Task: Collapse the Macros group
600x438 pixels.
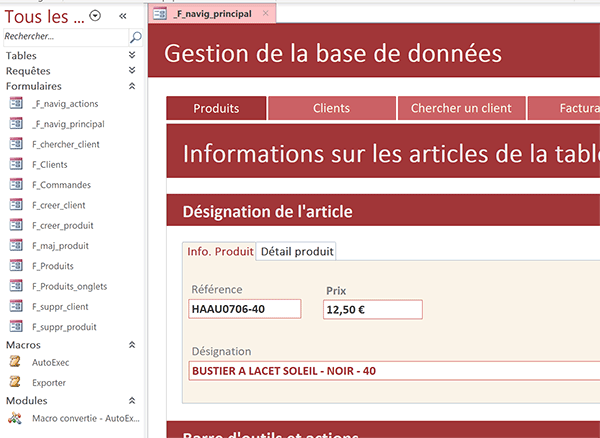Action: 132,345
